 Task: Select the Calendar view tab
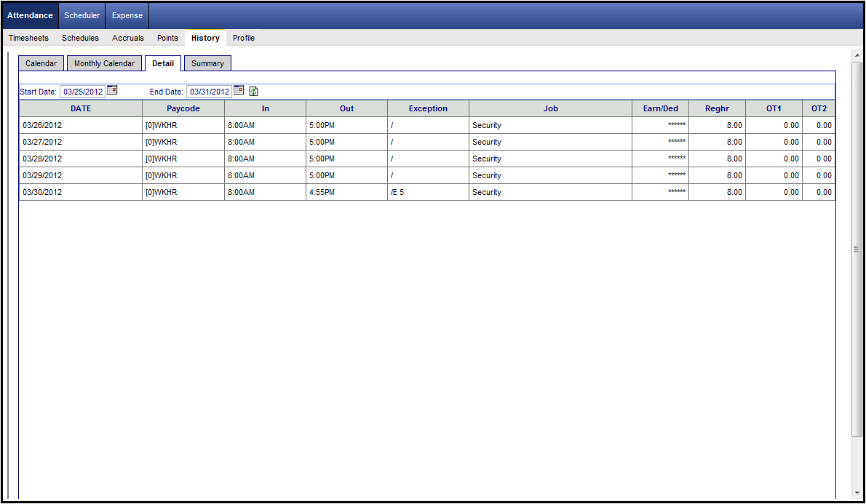coord(41,63)
